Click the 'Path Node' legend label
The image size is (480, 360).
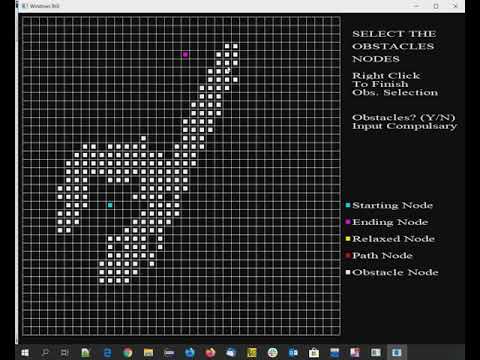point(383,256)
